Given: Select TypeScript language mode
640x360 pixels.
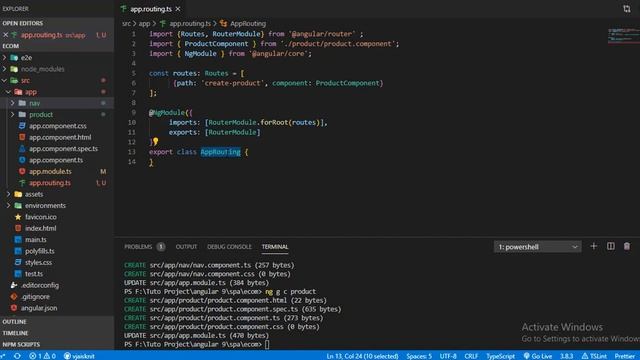Looking at the screenshot, I should click(500, 356).
